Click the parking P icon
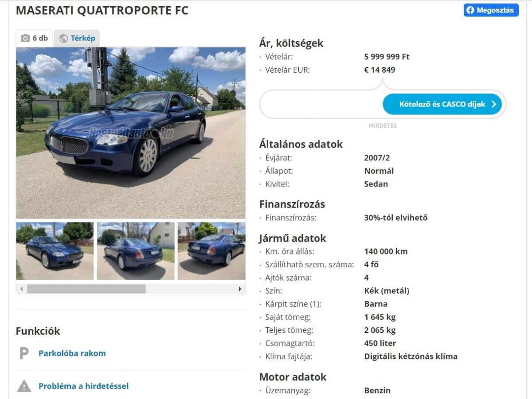532x399 pixels. [x=24, y=353]
